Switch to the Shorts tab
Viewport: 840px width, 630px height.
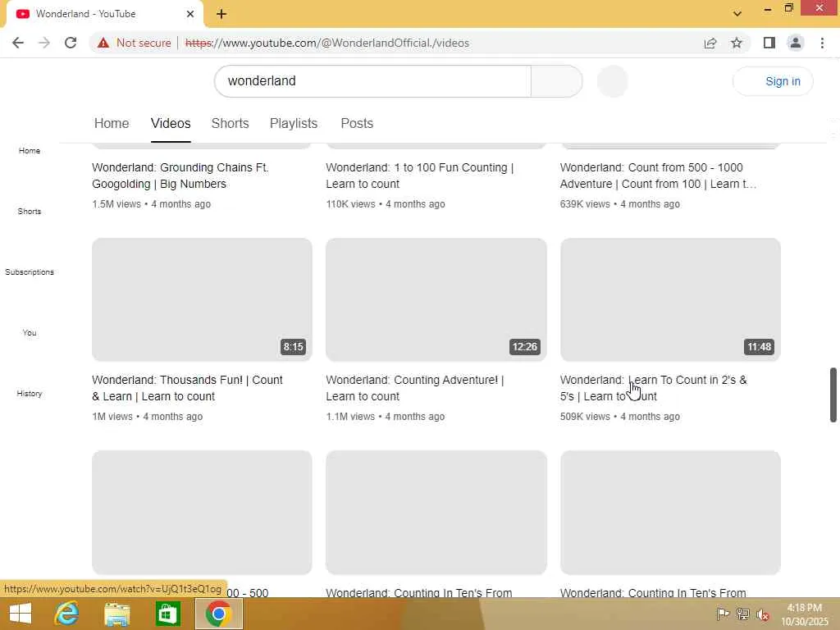point(230,123)
